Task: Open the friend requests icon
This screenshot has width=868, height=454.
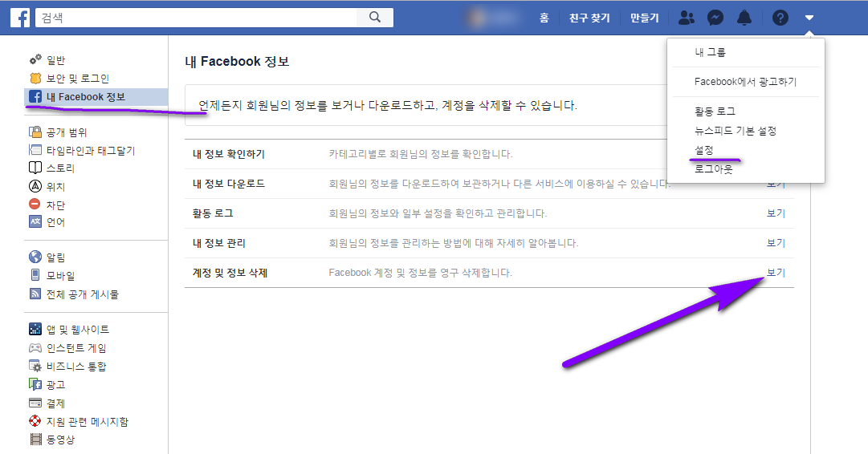Action: [x=687, y=18]
